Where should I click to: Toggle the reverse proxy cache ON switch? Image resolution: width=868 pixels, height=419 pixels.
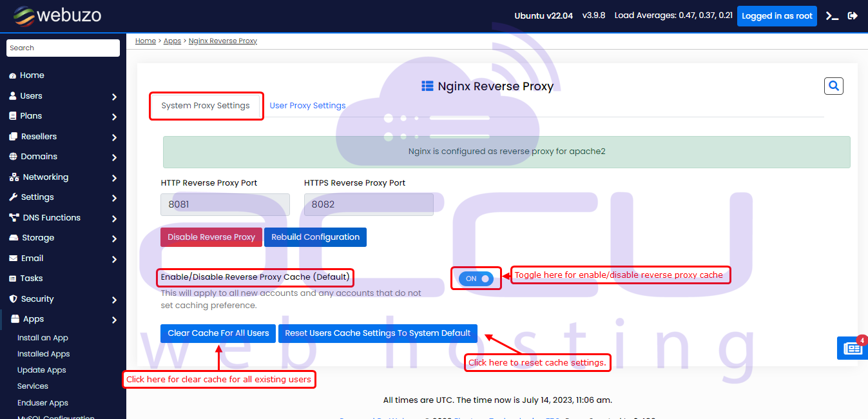coord(476,278)
